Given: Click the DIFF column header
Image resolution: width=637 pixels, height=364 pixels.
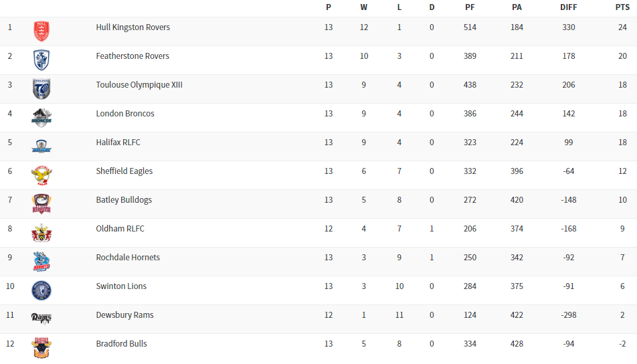Looking at the screenshot, I should coord(569,7).
